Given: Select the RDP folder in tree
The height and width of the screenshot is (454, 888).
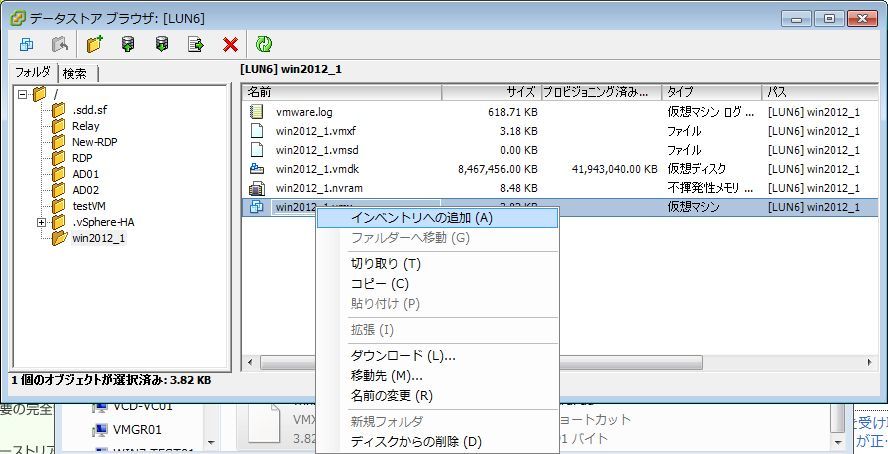Looking at the screenshot, I should pyautogui.click(x=82, y=158).
